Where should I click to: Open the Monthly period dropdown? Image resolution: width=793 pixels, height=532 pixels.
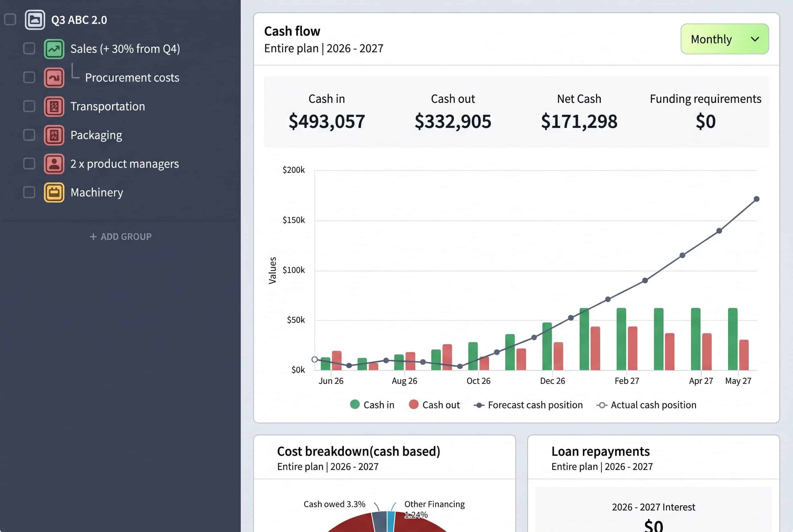click(724, 39)
